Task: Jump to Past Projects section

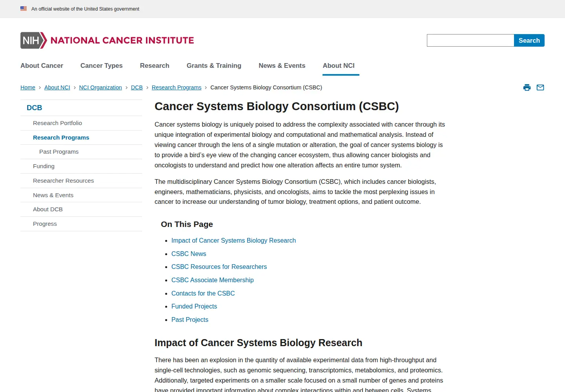Action: (190, 319)
